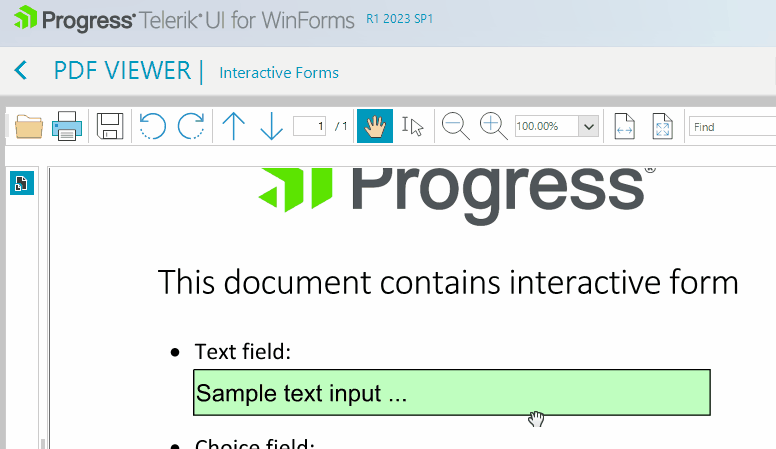Image resolution: width=776 pixels, height=449 pixels.
Task: Print the document using printer icon
Action: pos(67,126)
